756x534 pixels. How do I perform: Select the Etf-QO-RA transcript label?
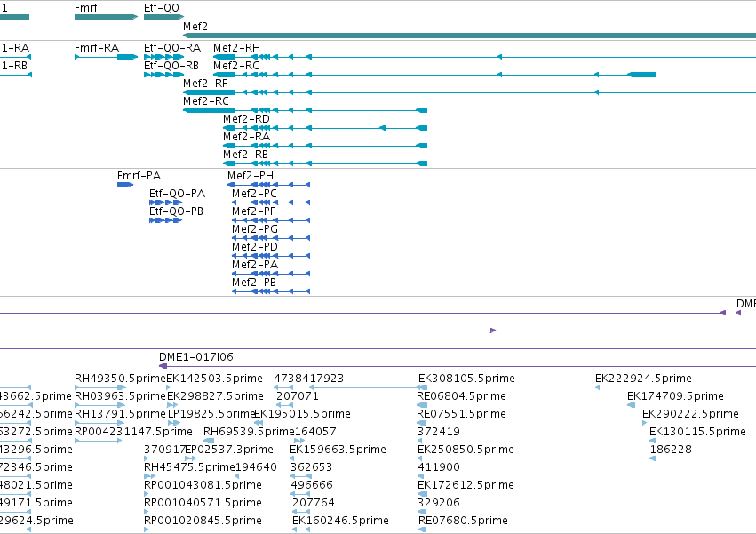point(172,48)
